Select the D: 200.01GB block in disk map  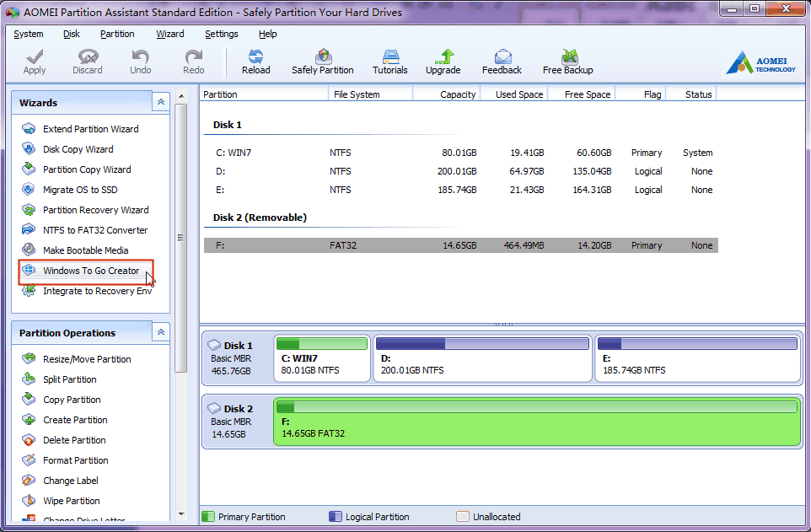(x=482, y=358)
